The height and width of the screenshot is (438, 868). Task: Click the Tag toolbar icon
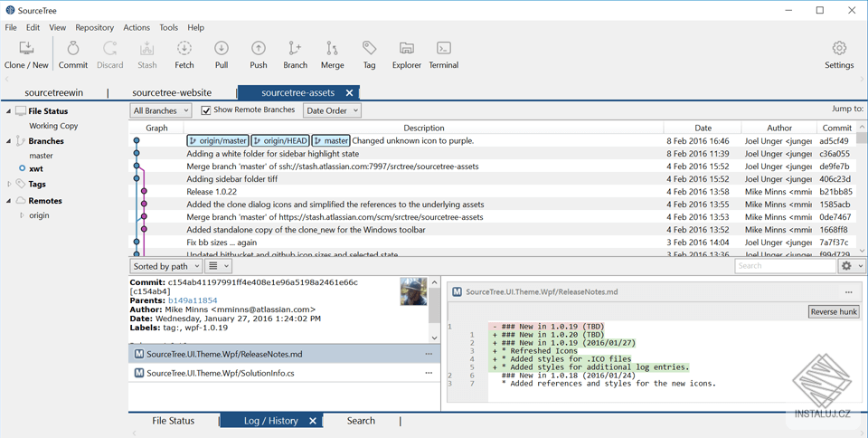[369, 49]
